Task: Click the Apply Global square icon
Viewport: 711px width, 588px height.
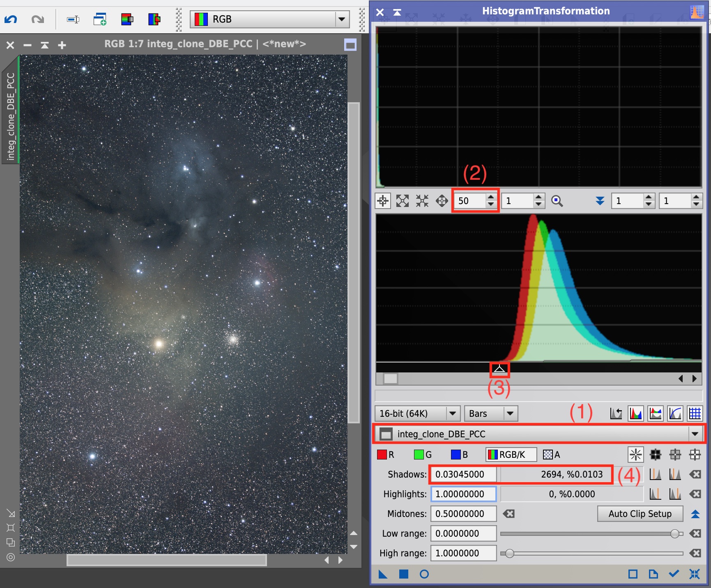Action: 404,574
